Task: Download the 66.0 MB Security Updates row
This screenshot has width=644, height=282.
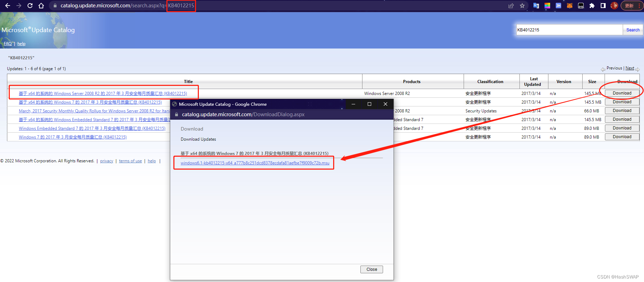Action: click(622, 111)
